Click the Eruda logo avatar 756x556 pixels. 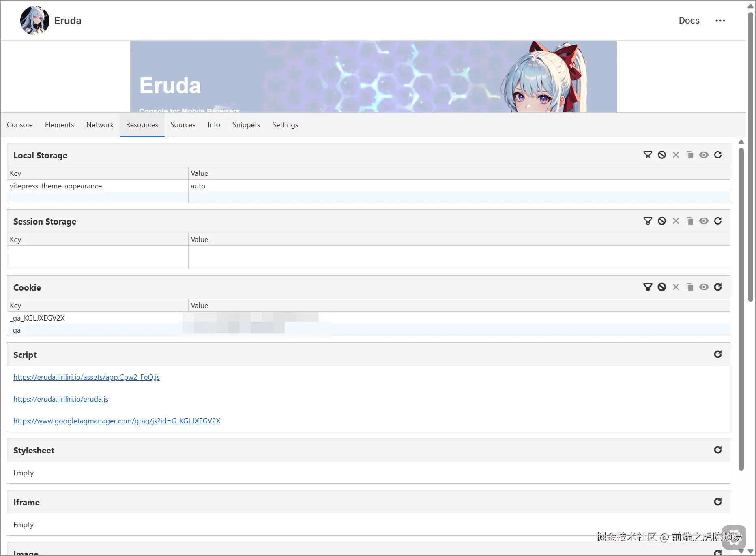pyautogui.click(x=34, y=21)
